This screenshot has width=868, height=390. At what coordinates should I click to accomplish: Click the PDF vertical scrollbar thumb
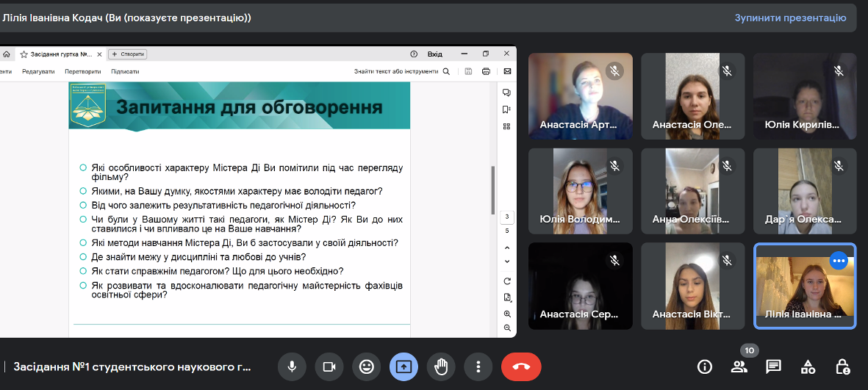tap(492, 190)
